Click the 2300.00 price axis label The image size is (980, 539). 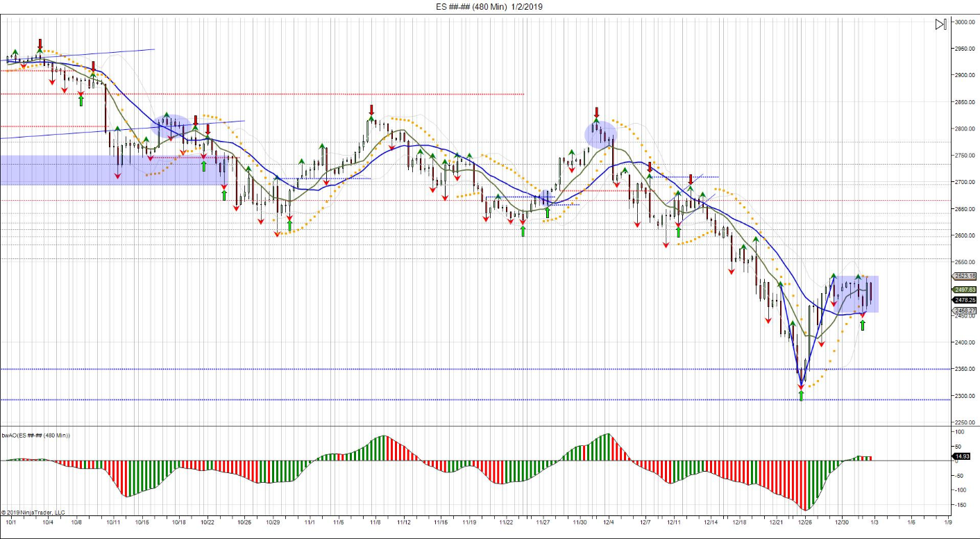point(966,396)
